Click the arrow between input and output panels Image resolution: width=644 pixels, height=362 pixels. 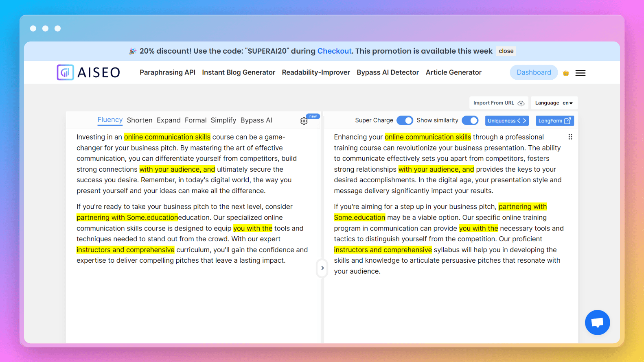tap(322, 268)
